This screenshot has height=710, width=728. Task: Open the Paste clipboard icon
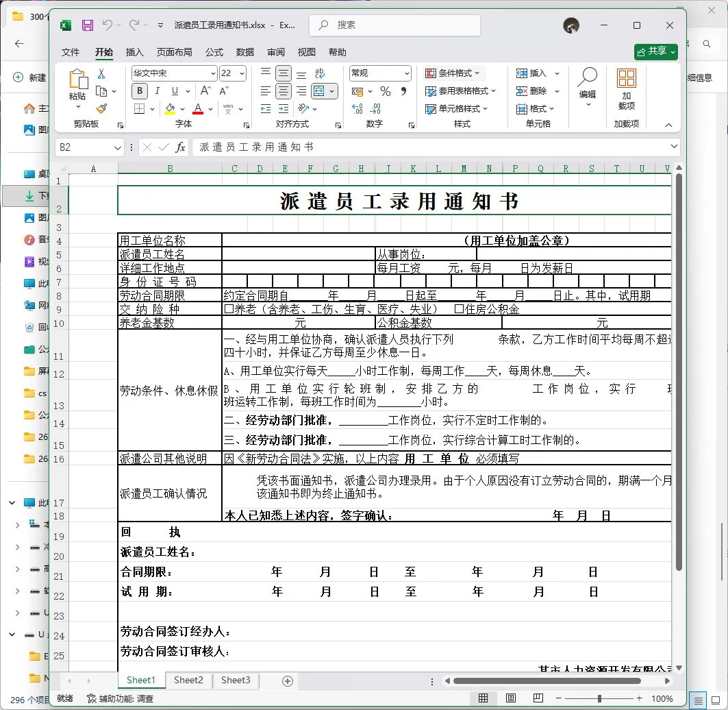pos(78,79)
